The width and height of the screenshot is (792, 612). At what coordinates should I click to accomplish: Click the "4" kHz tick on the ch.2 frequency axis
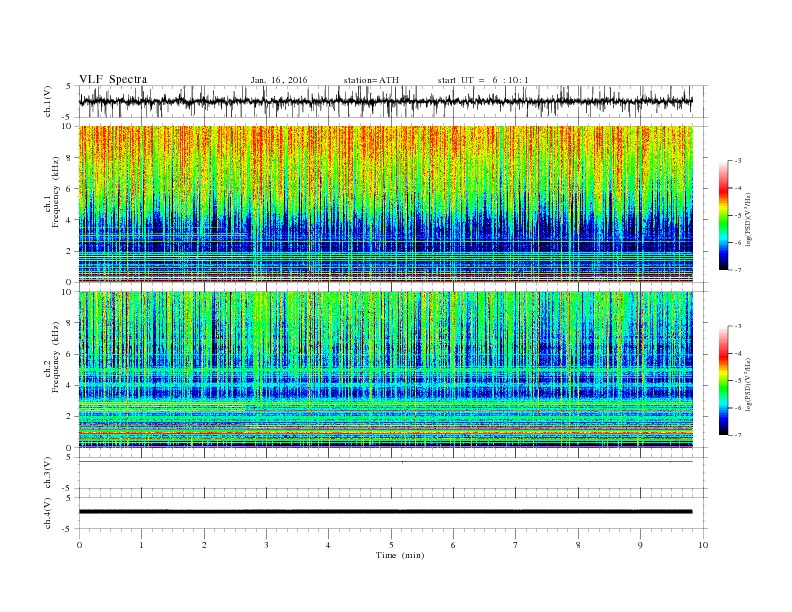tap(70, 386)
